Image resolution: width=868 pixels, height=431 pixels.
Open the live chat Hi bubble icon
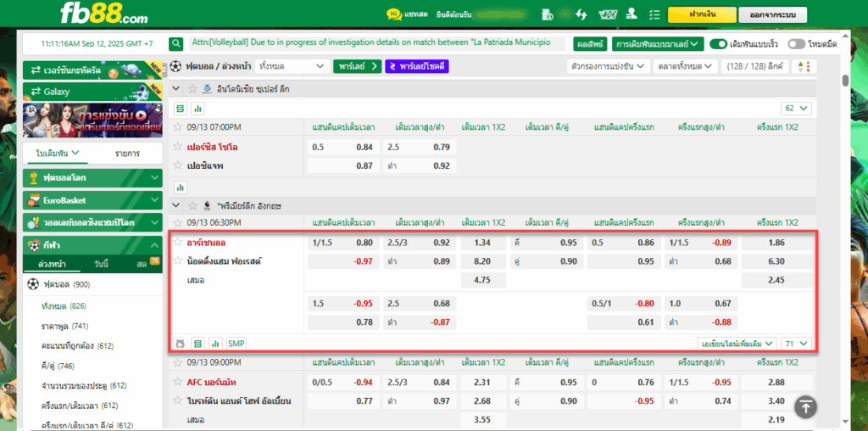(x=394, y=14)
